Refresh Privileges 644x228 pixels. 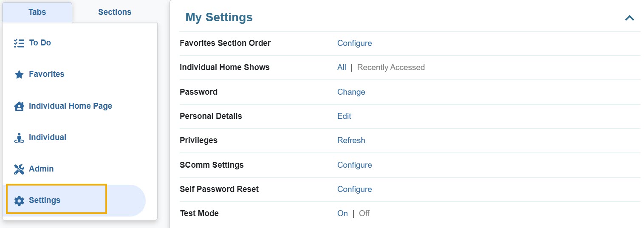pyautogui.click(x=351, y=141)
